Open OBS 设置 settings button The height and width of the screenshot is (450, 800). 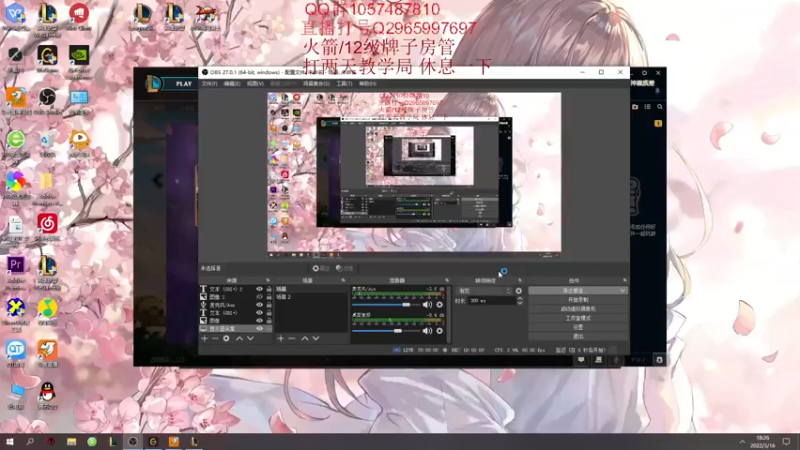click(x=578, y=327)
